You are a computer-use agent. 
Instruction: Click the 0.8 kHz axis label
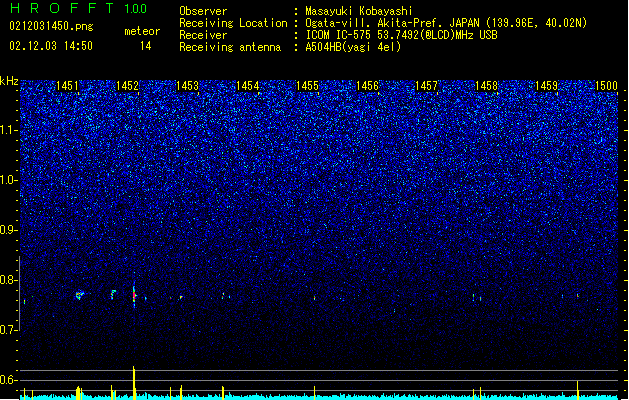tap(8, 280)
